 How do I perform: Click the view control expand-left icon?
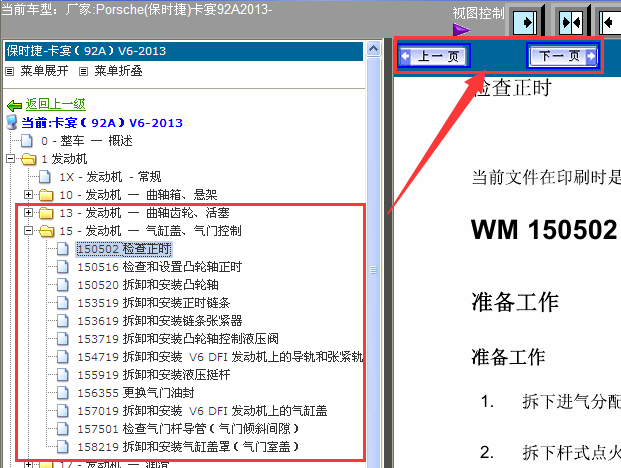(610, 23)
